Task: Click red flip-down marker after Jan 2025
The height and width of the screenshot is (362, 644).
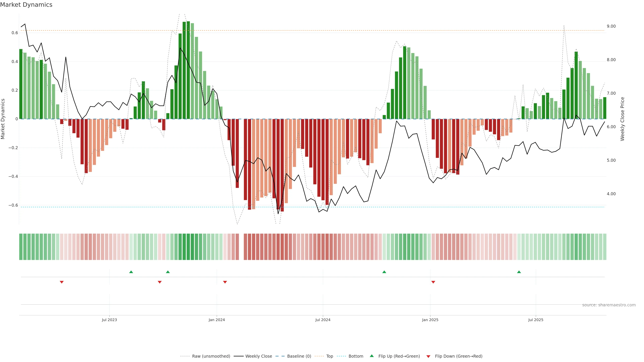Action: click(x=433, y=282)
